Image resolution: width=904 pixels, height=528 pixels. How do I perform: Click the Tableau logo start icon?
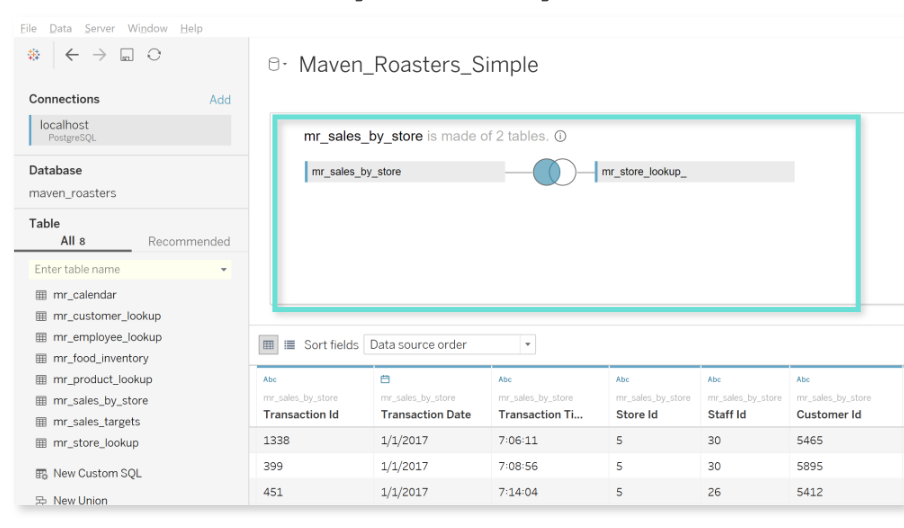click(x=33, y=55)
